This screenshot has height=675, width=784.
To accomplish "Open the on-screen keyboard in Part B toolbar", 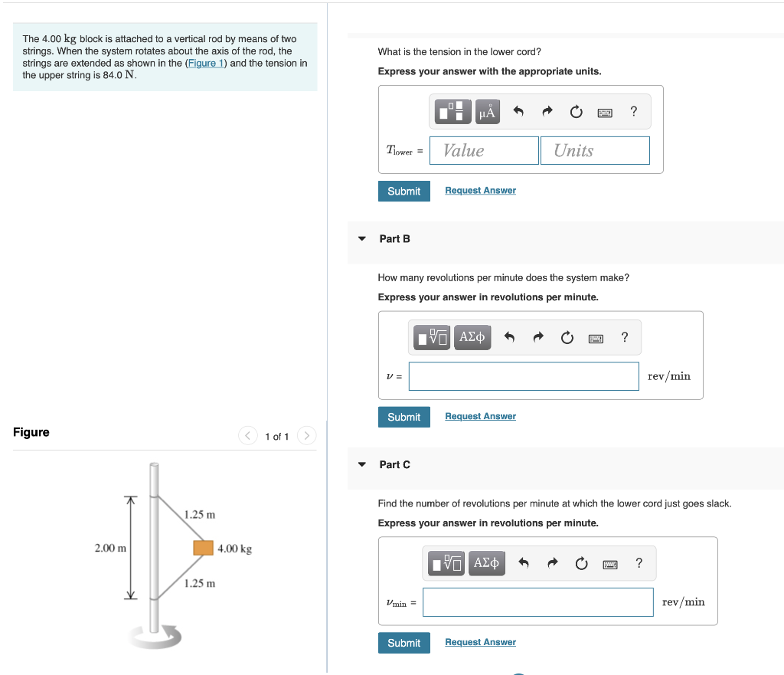I will point(596,337).
